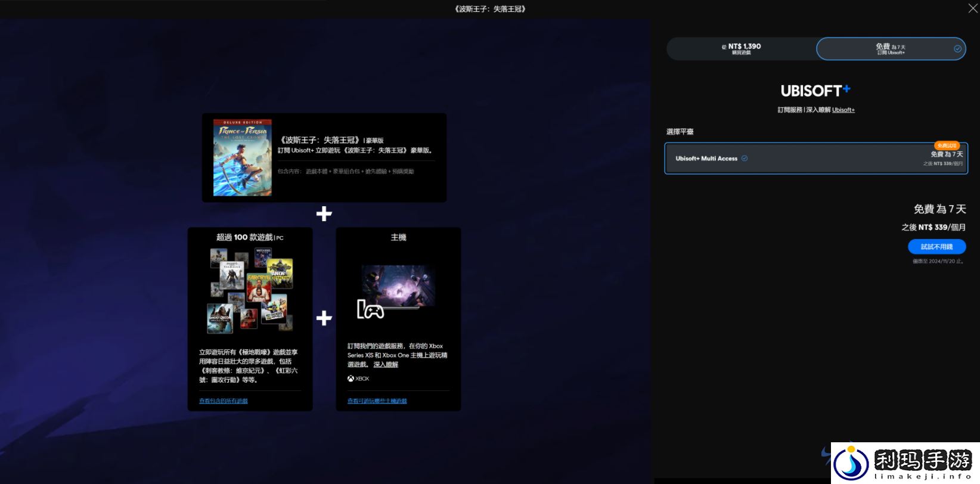Open the 查看可遊玩哪些主機遊戲 link

coord(377,401)
